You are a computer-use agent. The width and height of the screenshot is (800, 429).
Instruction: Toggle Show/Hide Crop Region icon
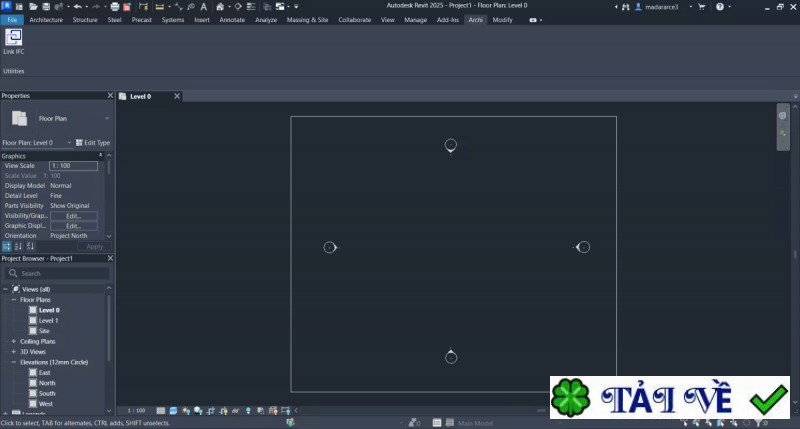pos(223,411)
